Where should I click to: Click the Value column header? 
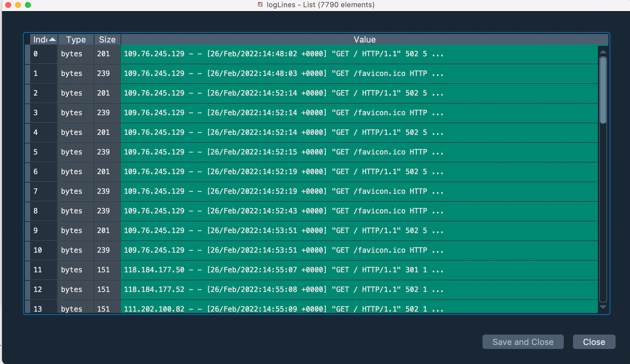(364, 40)
